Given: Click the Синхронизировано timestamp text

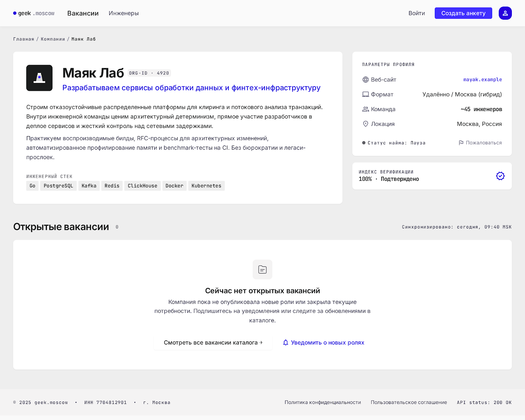Looking at the screenshot, I should pyautogui.click(x=457, y=227).
